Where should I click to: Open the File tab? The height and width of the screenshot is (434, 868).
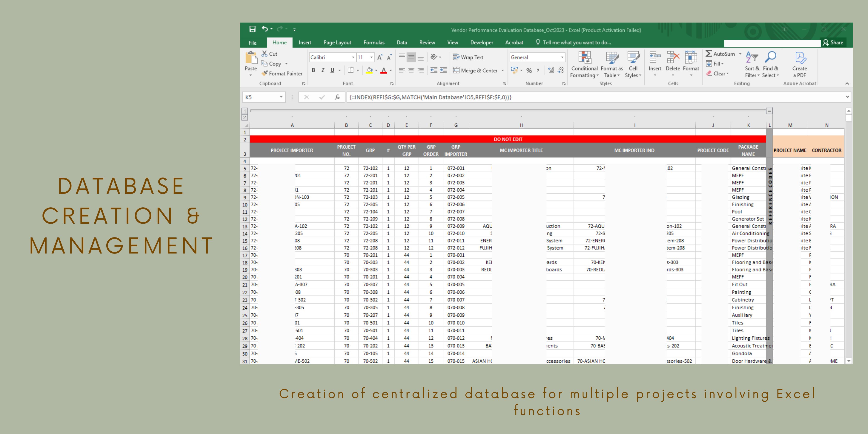(252, 42)
